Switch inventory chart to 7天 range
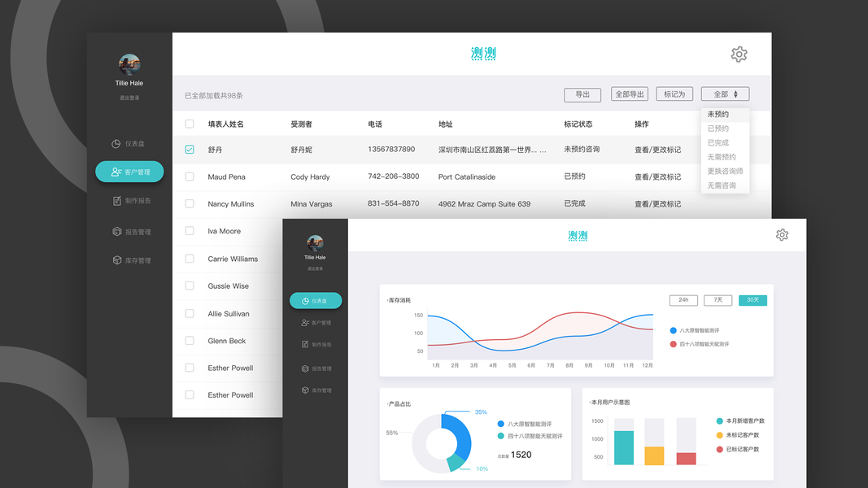 point(718,300)
